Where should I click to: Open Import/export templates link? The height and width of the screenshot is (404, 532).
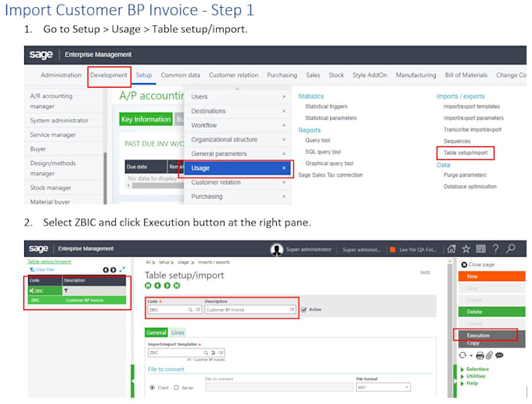pyautogui.click(x=472, y=106)
